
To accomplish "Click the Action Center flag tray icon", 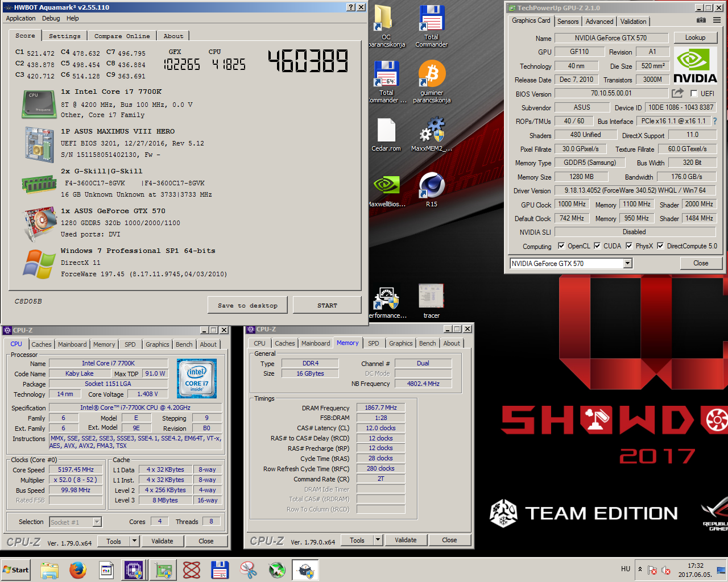I will (652, 570).
